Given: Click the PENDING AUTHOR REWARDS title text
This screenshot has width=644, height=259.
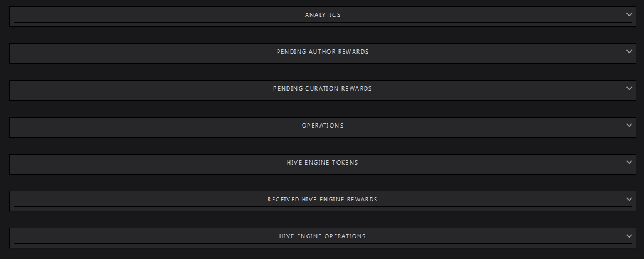Looking at the screenshot, I should click(323, 52).
